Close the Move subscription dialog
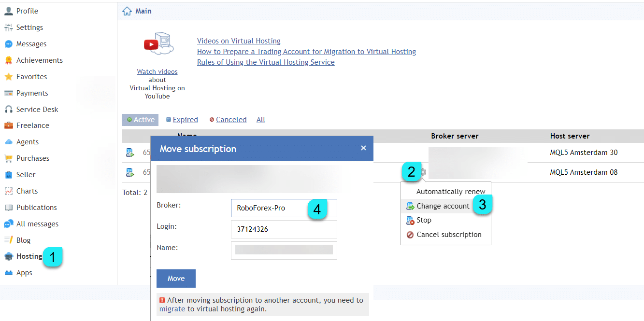The height and width of the screenshot is (321, 644). [363, 148]
